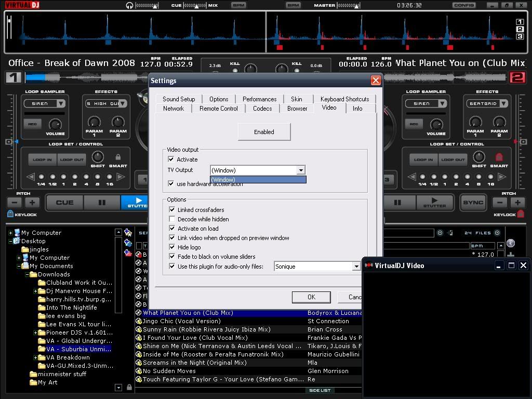The image size is (532, 399).
Task: Click the Desktop folder icon in tree
Action: [x=17, y=241]
